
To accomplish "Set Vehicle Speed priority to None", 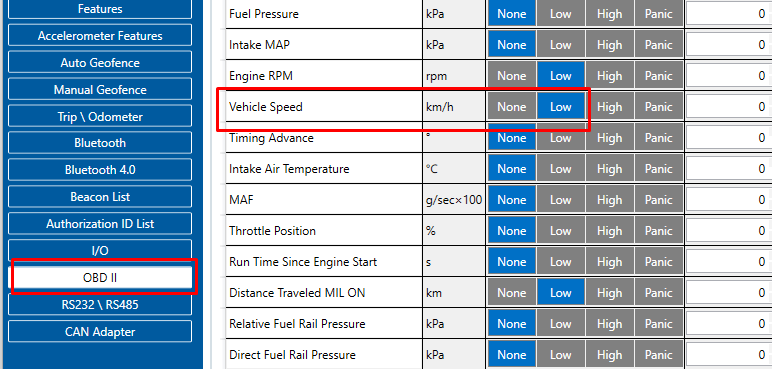I will (x=512, y=107).
